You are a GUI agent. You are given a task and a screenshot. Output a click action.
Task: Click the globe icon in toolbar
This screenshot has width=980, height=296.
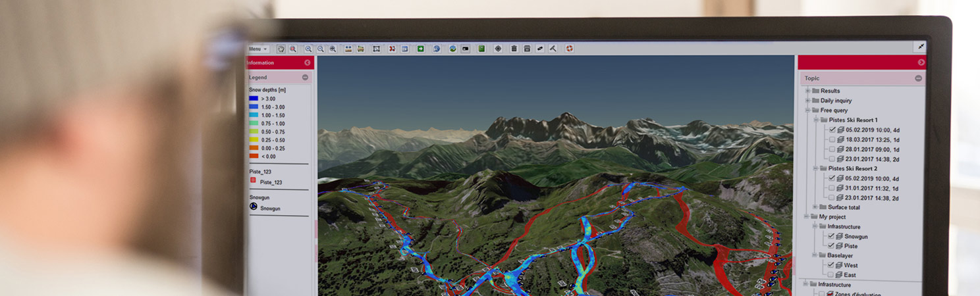pos(437,49)
